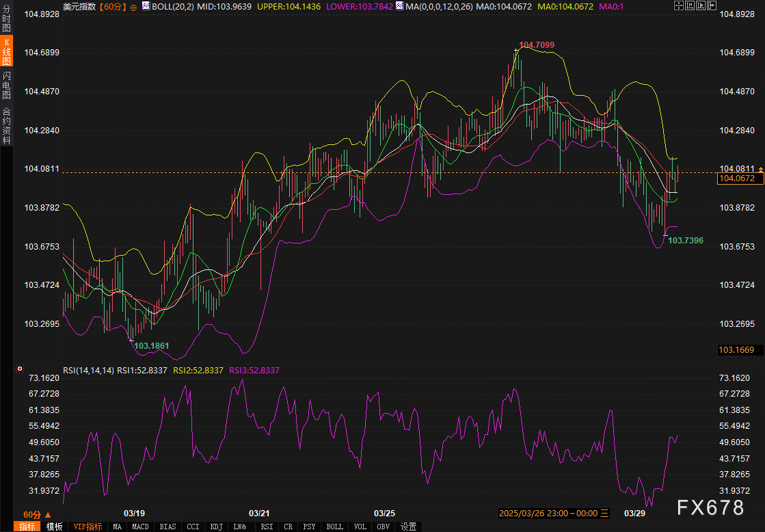Click the 104.7099 high price marker
The image size is (765, 532).
coord(536,45)
